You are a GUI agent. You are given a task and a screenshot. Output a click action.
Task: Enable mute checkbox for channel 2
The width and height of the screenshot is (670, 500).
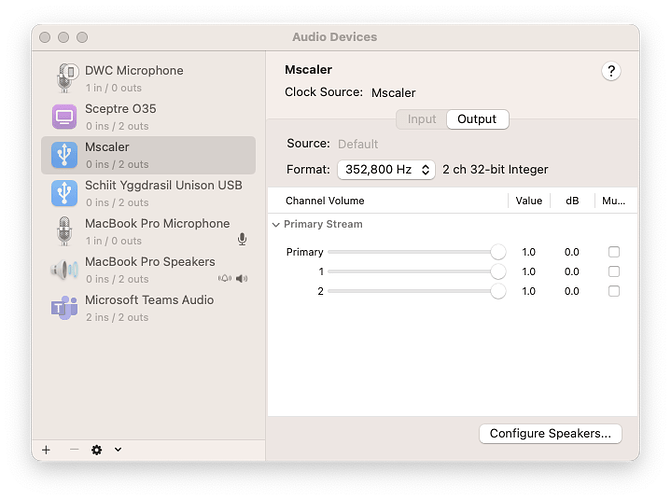(614, 291)
